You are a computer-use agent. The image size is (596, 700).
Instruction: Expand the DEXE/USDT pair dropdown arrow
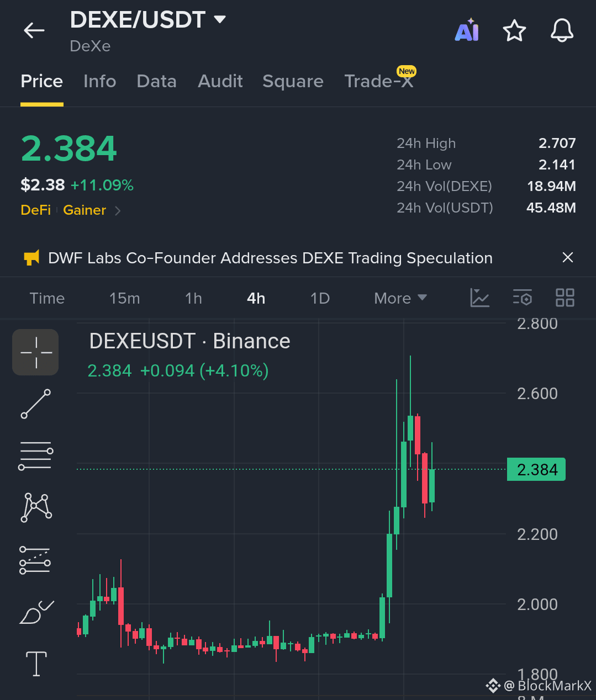(x=220, y=19)
